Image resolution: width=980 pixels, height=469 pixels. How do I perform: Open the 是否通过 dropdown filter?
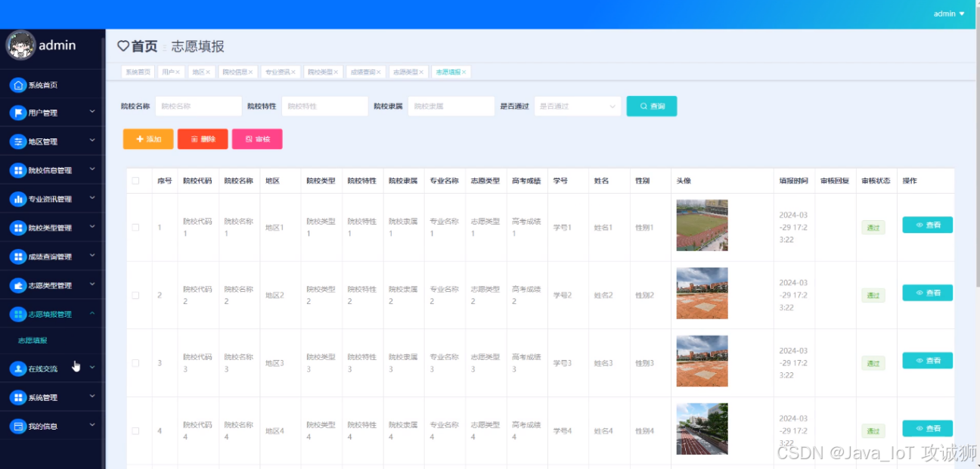coord(578,107)
